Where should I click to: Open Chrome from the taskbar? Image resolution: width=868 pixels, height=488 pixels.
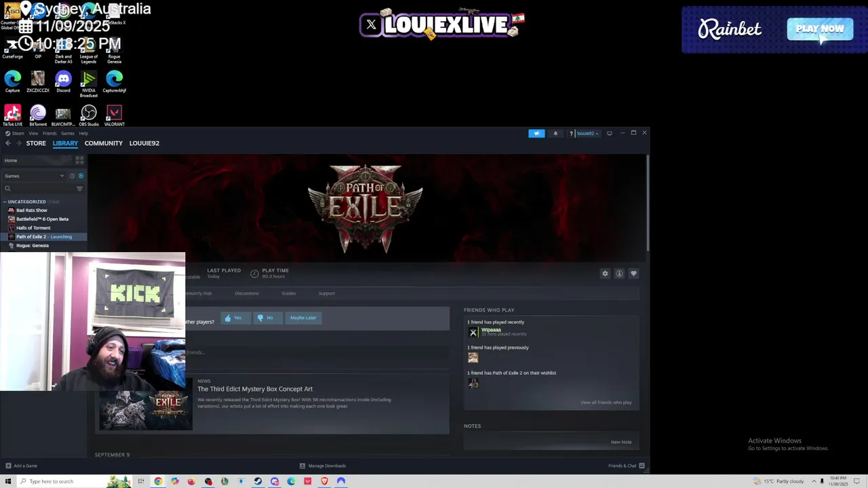(x=158, y=481)
